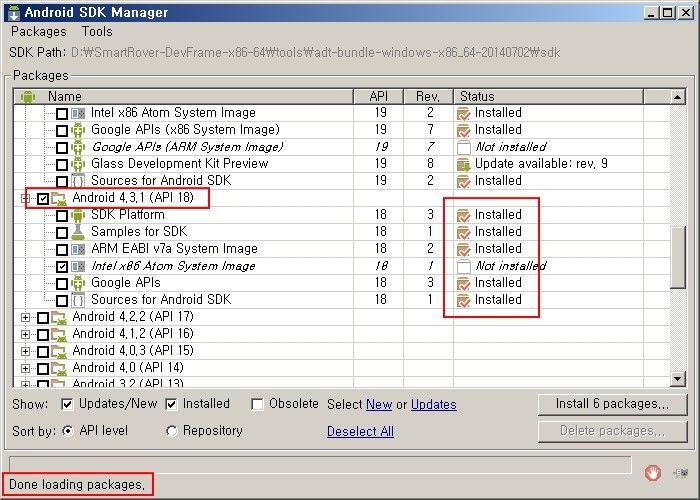Screen dimensions: 700x500
Task: Click the API 18 Google APIs android icon
Action: click(x=78, y=283)
